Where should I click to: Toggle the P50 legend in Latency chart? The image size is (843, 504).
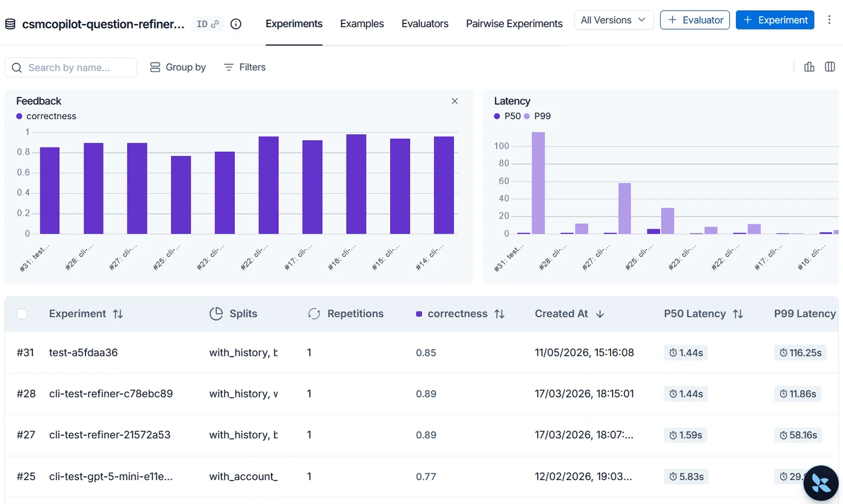pyautogui.click(x=508, y=116)
